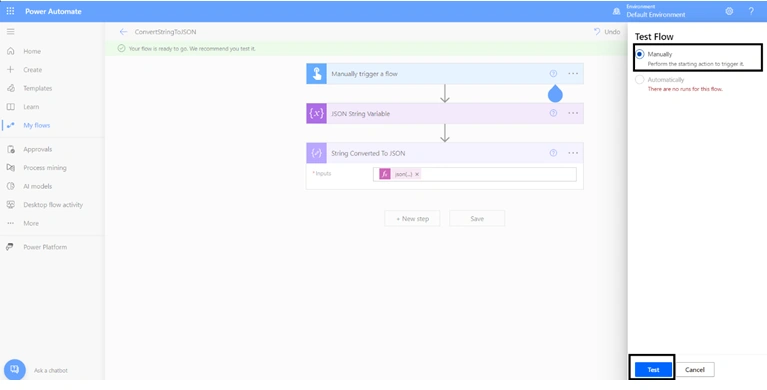Click the Power Platform icon
This screenshot has width=767, height=390.
[10, 247]
